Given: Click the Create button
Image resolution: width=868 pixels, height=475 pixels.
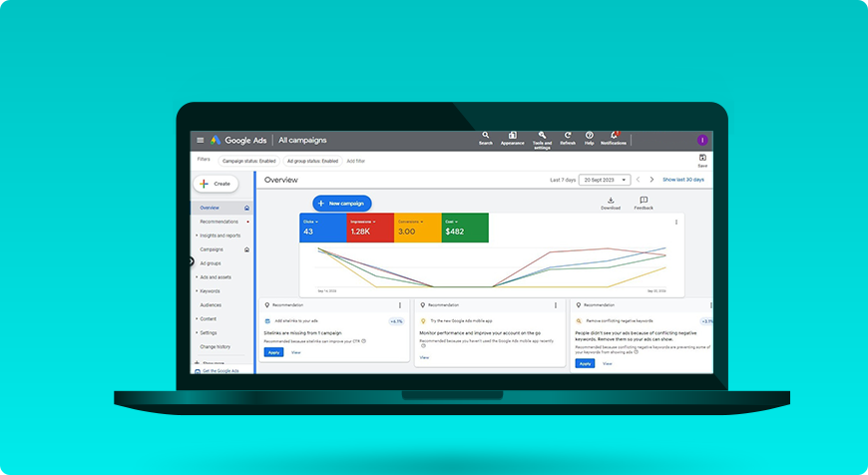Looking at the screenshot, I should 216,184.
